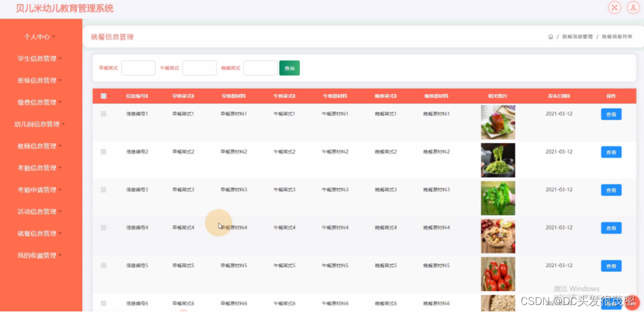Expand the 个人中心 sidebar menu
The height and width of the screenshot is (312, 644).
[x=40, y=37]
